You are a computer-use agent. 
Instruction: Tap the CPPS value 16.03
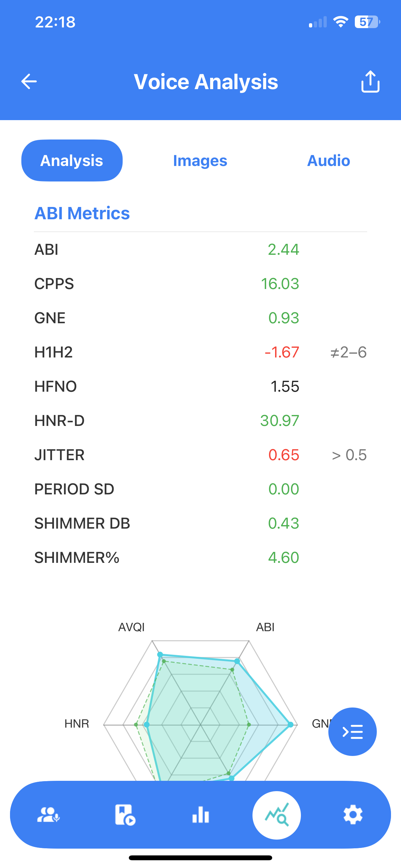(x=280, y=284)
